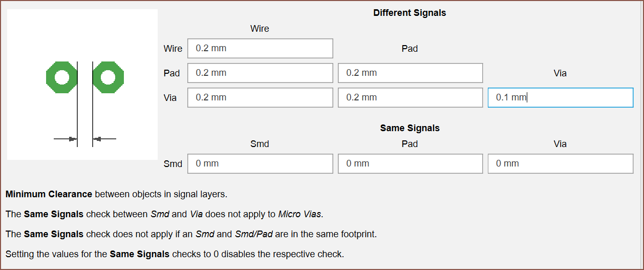
Task: Focus the Same Signals Smd to Via field
Action: pyautogui.click(x=561, y=163)
